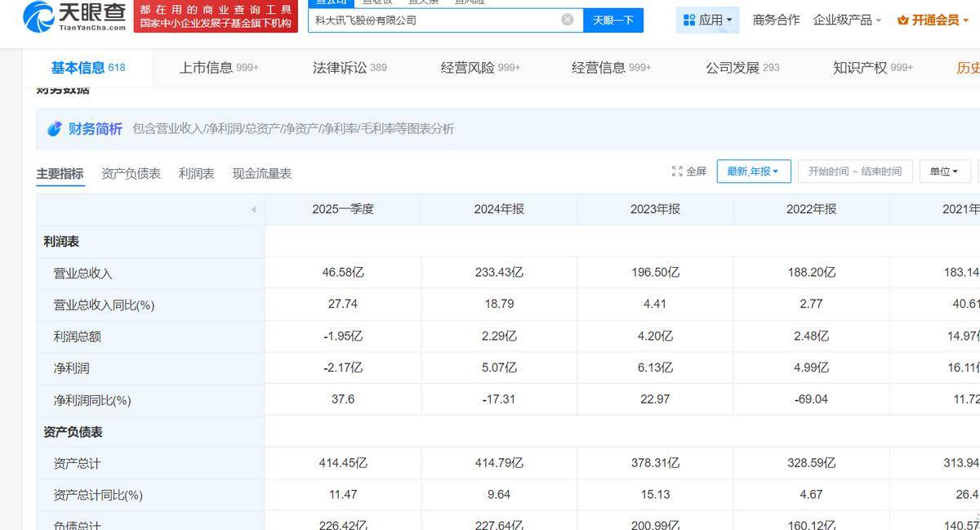Click the left scroll arrow in table header
Image resolution: width=980 pixels, height=530 pixels.
tap(253, 210)
